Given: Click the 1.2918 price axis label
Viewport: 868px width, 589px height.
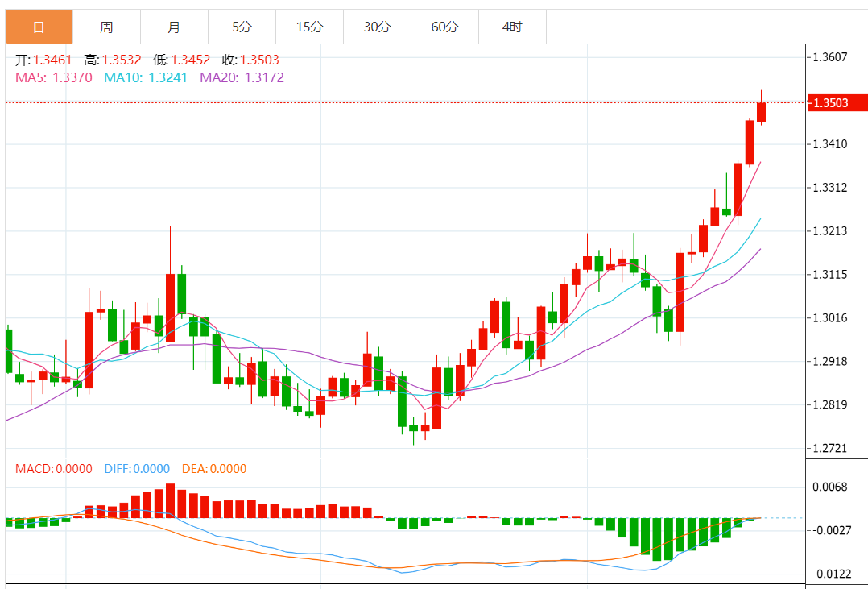Looking at the screenshot, I should click(830, 361).
